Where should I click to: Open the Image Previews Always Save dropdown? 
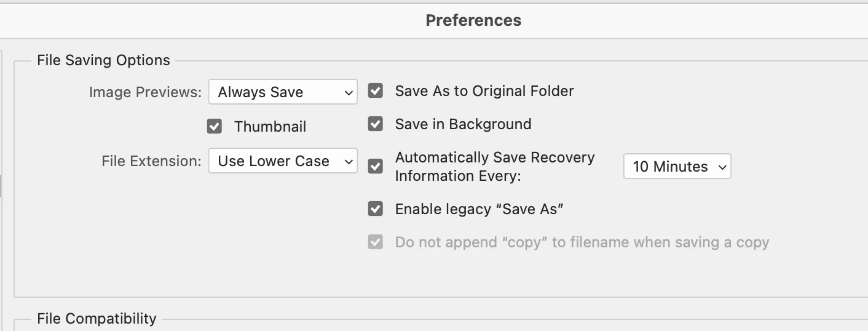point(283,92)
